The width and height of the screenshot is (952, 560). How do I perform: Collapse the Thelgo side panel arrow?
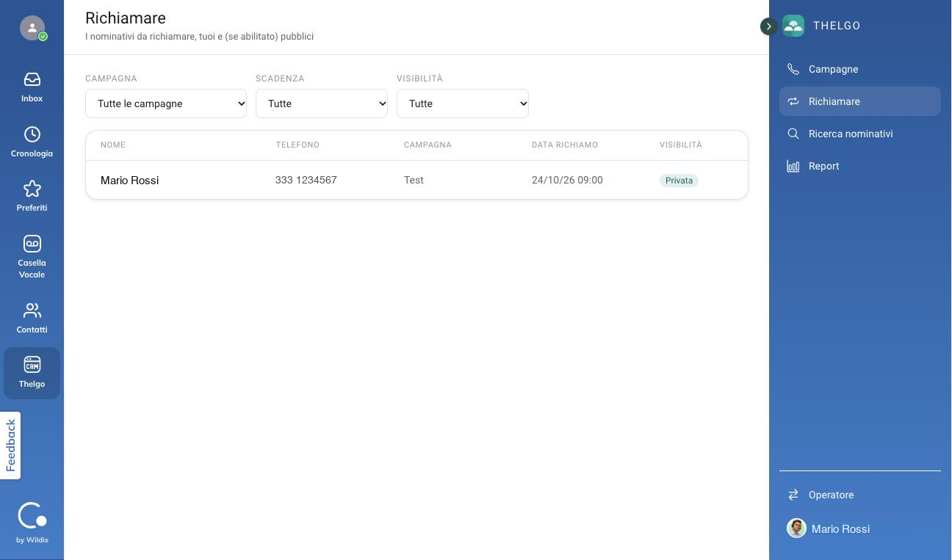[768, 26]
